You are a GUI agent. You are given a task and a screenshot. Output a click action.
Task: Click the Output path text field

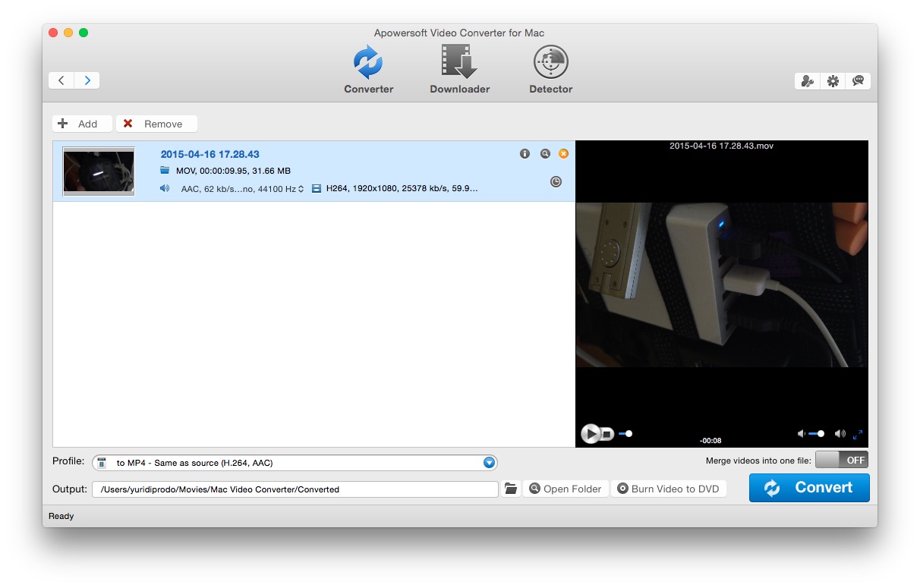click(295, 489)
